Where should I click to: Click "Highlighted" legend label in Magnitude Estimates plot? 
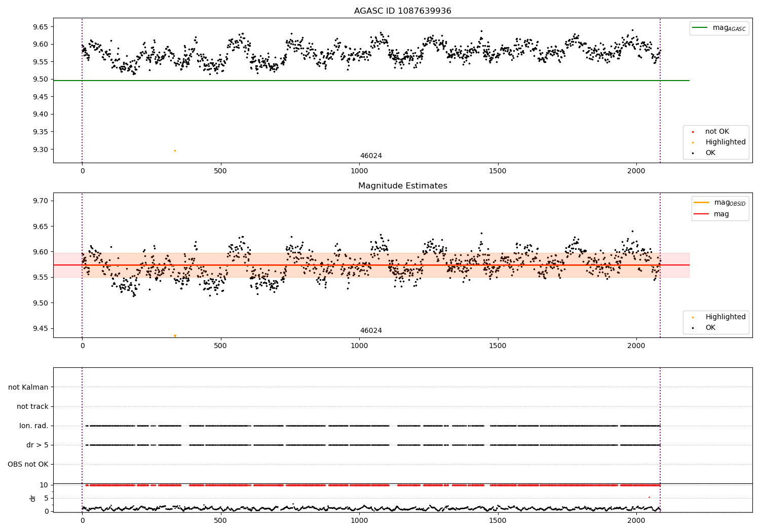(726, 317)
